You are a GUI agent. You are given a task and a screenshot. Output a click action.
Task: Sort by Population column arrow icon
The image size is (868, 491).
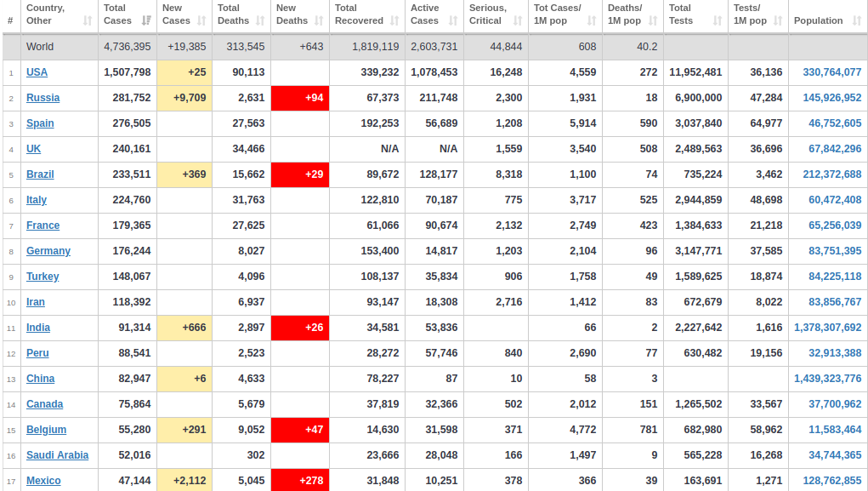tap(858, 21)
